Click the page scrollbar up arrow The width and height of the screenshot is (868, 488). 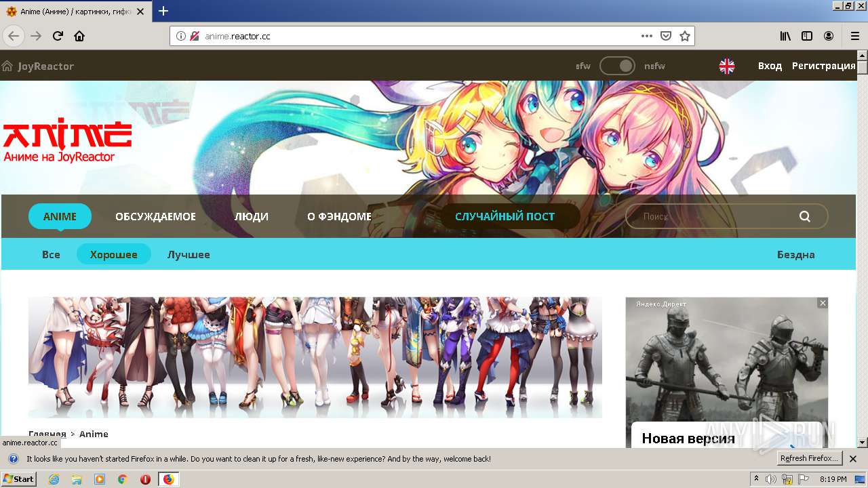click(x=863, y=55)
